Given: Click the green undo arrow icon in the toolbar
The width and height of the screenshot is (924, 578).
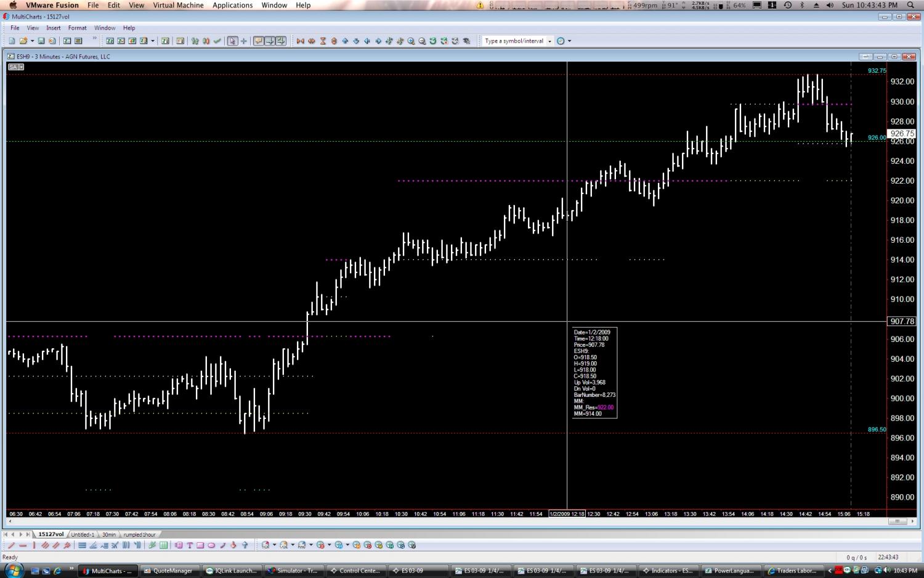Looking at the screenshot, I should (433, 41).
